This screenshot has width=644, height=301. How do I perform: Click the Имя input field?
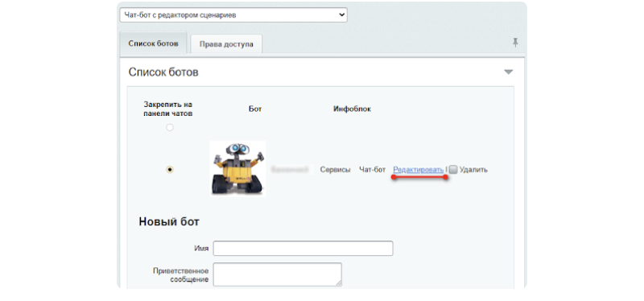tap(303, 249)
